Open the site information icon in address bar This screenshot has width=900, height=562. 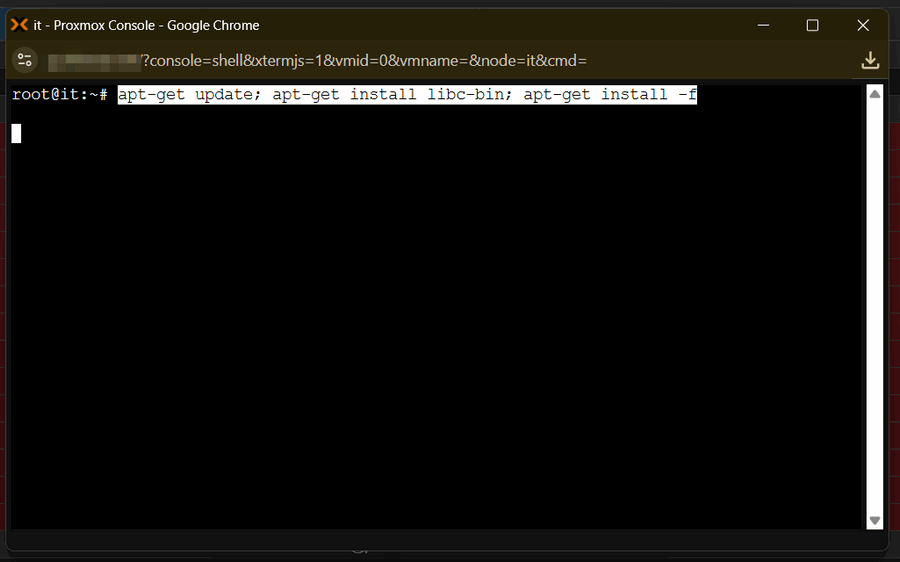[x=25, y=61]
